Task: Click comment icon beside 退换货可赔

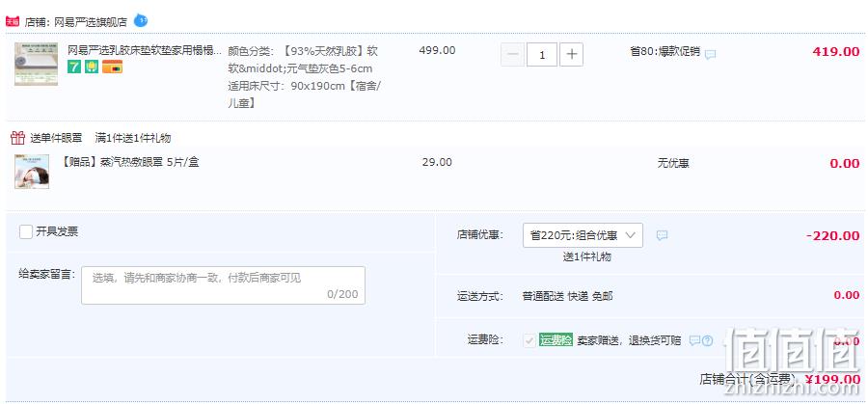Action: pos(694,340)
